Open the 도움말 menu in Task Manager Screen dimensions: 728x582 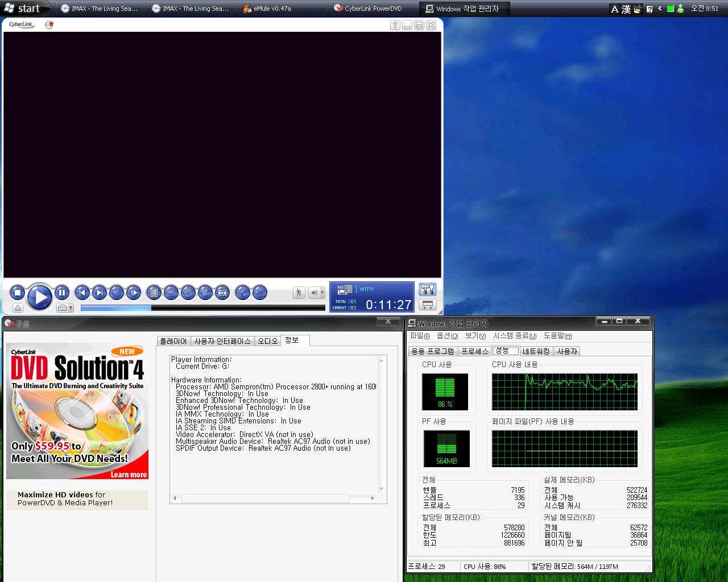click(557, 336)
